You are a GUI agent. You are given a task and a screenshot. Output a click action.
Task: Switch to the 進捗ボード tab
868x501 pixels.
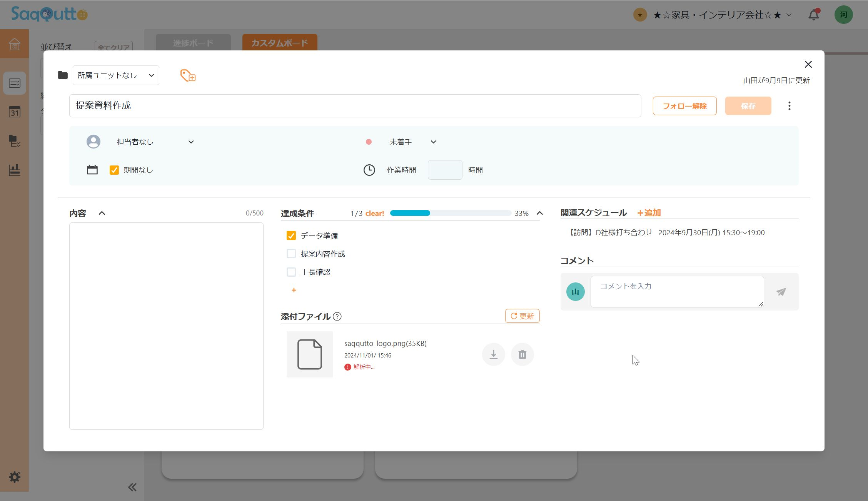tap(193, 43)
